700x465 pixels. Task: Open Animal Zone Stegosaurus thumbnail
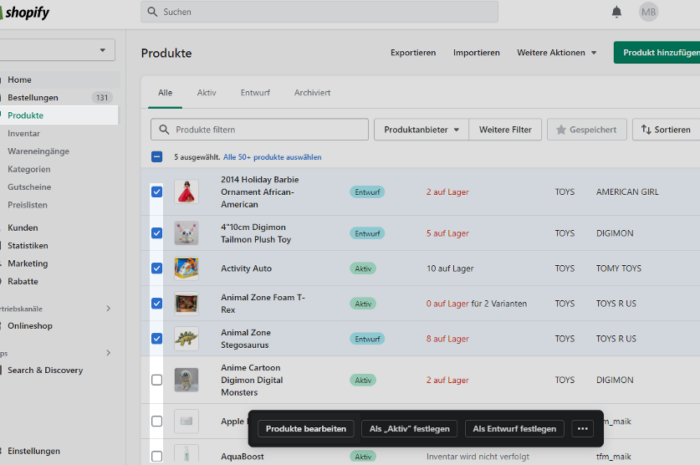tap(186, 339)
